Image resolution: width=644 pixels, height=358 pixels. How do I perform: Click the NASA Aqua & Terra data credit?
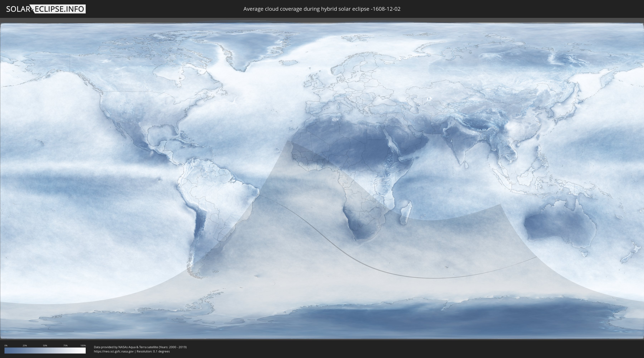point(140,347)
